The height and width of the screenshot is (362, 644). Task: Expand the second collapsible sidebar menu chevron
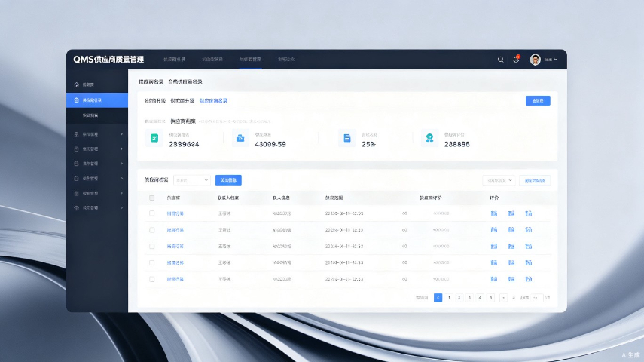(121, 149)
